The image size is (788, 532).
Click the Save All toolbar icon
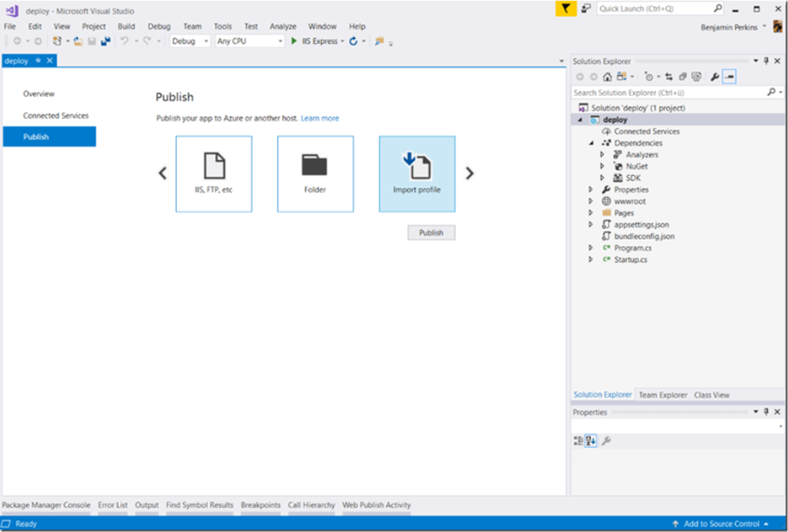pyautogui.click(x=105, y=41)
